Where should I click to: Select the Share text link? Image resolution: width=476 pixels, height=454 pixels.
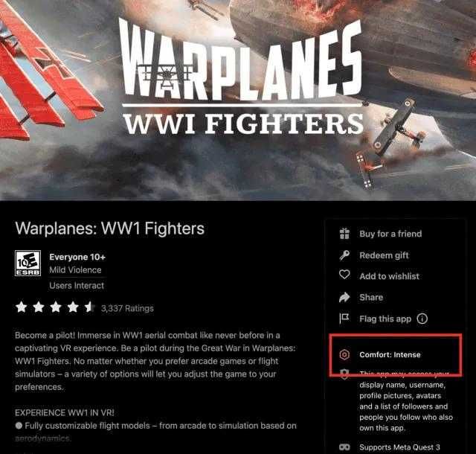tap(371, 297)
